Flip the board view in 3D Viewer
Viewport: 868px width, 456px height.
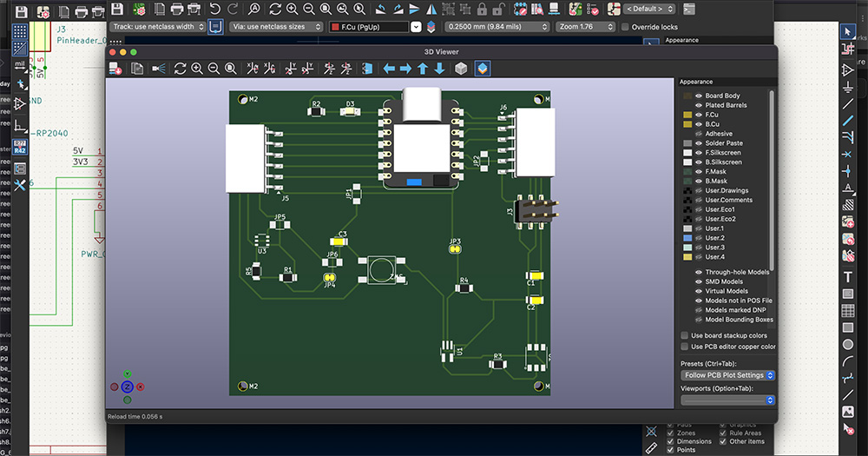367,68
